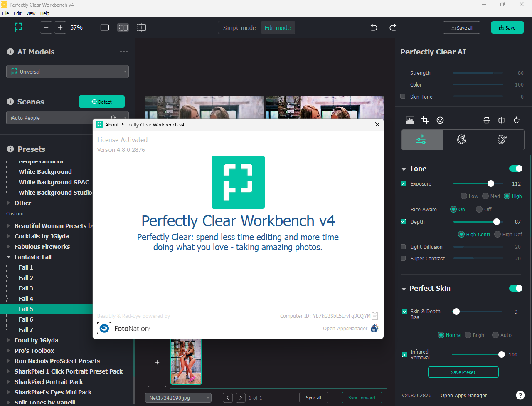Open the File menu
Screen dimensions: 532x406
pyautogui.click(x=5, y=13)
